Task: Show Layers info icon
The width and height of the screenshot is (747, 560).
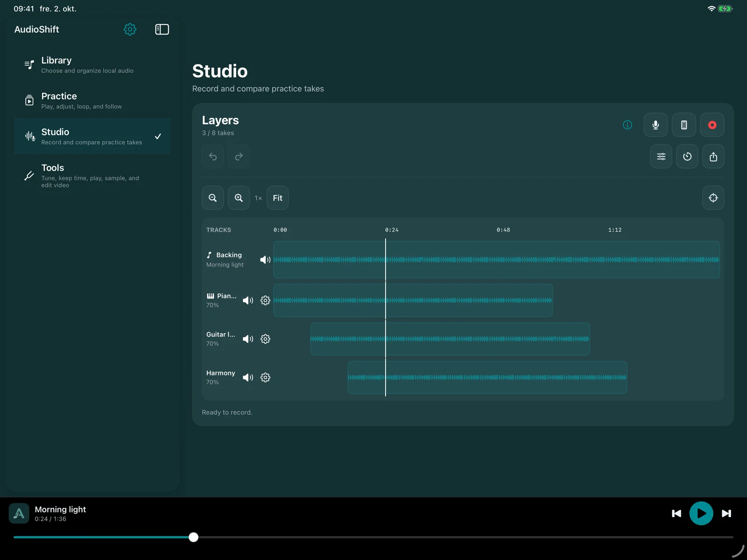Action: [627, 125]
